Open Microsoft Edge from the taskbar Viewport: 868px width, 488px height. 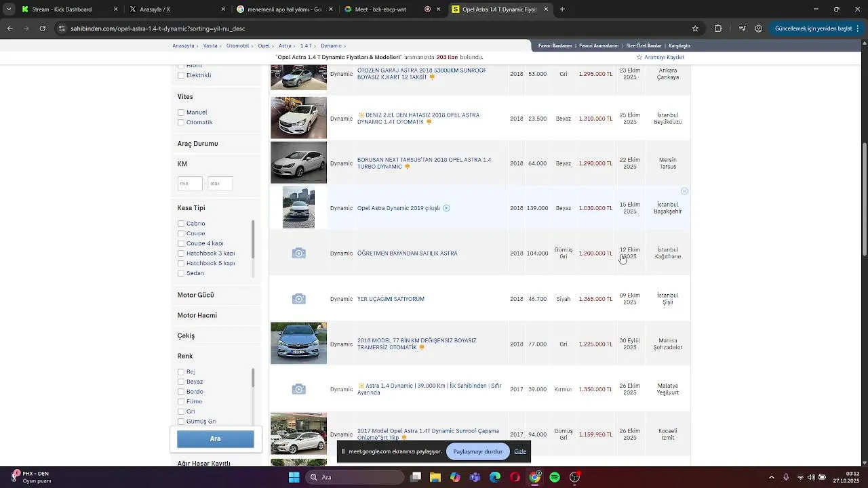coord(495,477)
